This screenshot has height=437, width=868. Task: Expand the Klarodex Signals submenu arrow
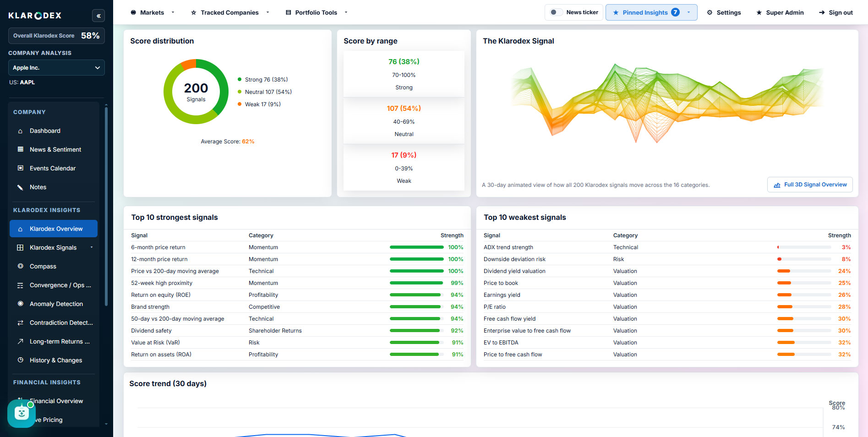(92, 247)
